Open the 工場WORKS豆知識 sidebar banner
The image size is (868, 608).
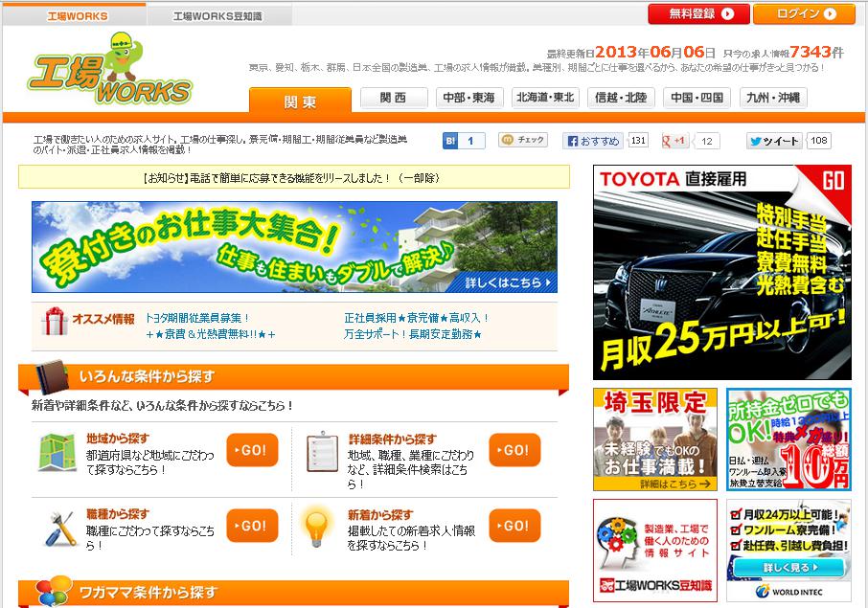click(x=655, y=551)
